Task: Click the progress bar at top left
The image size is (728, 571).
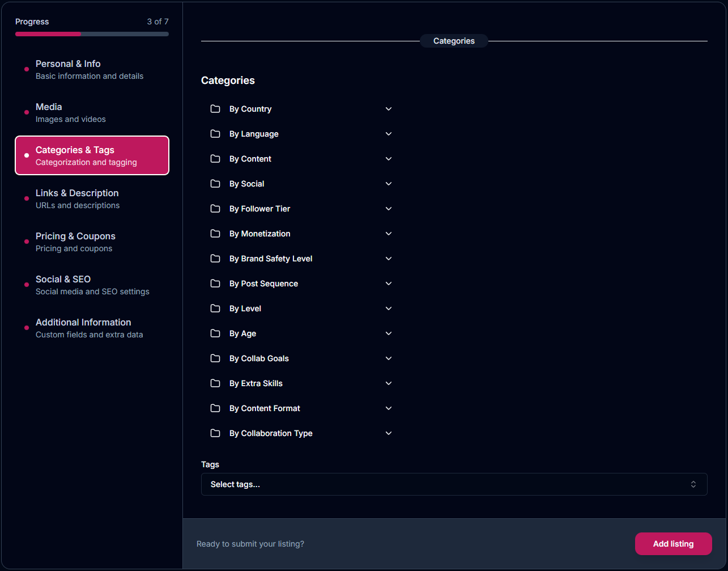Action: [91, 34]
